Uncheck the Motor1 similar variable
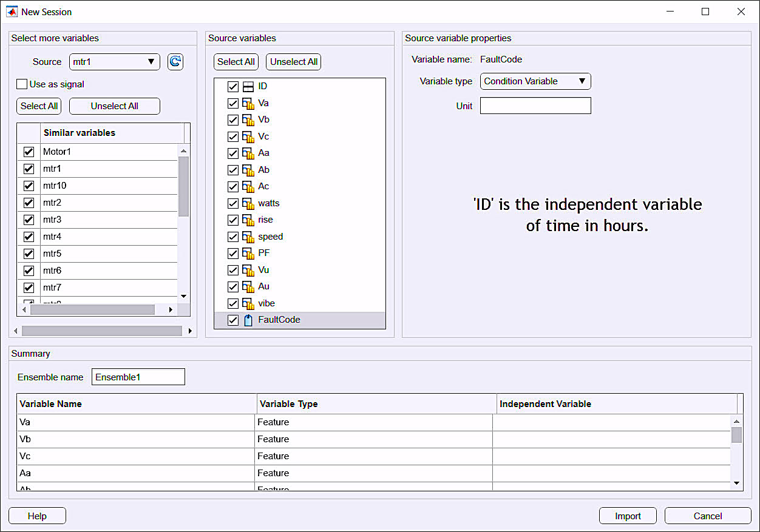 (29, 152)
